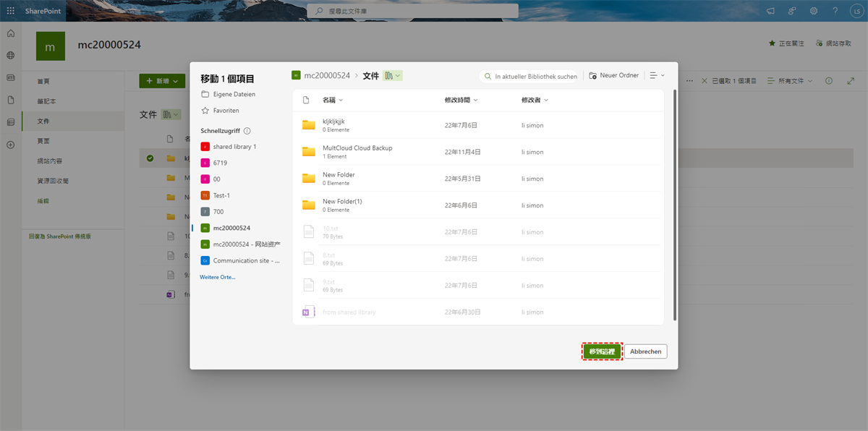
Task: Click the info icon next to Schnellzugriff
Action: pyautogui.click(x=247, y=131)
